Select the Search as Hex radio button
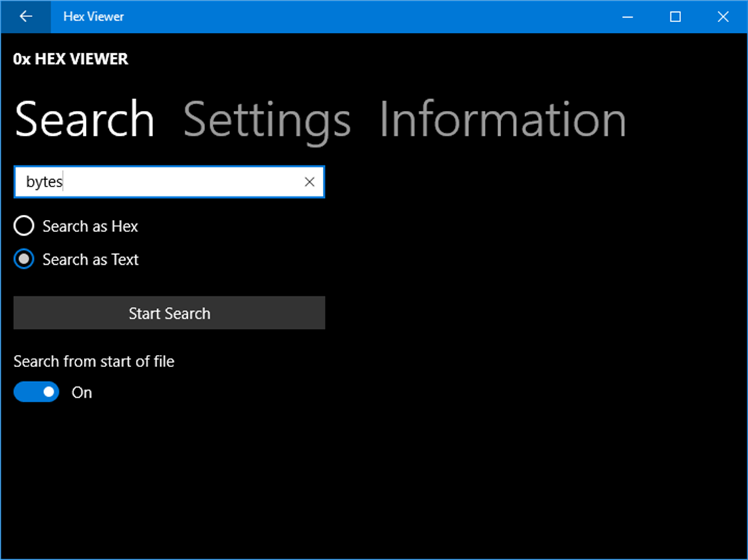 click(23, 226)
